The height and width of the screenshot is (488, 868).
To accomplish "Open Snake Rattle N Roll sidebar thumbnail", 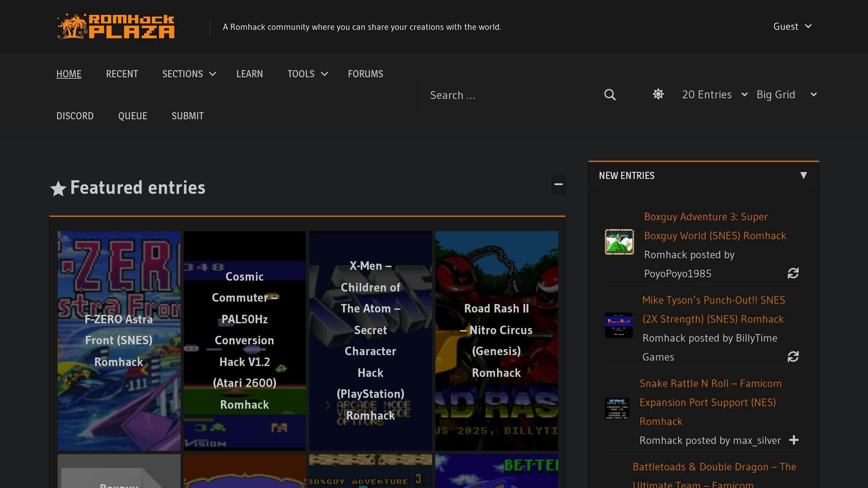I will coord(617,408).
